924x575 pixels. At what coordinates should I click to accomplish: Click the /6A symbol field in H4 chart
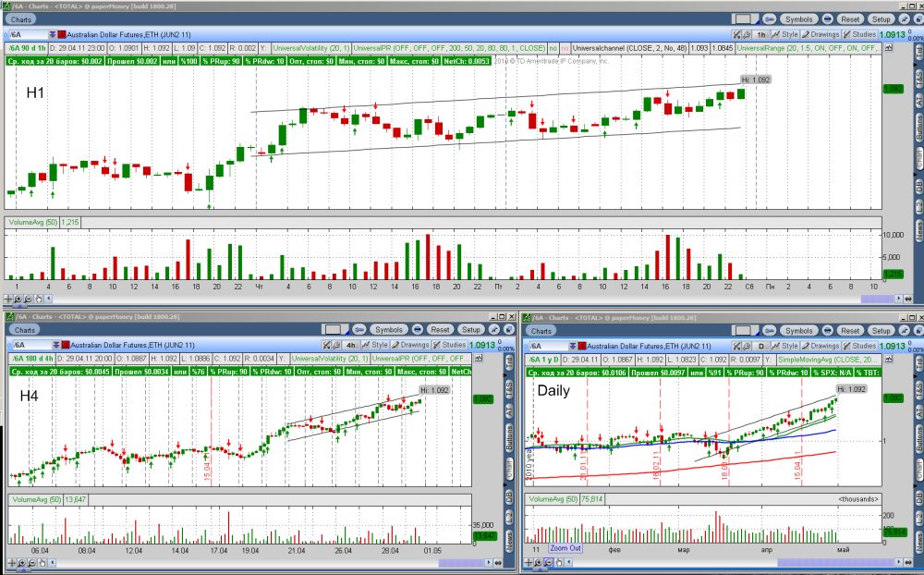[x=31, y=345]
